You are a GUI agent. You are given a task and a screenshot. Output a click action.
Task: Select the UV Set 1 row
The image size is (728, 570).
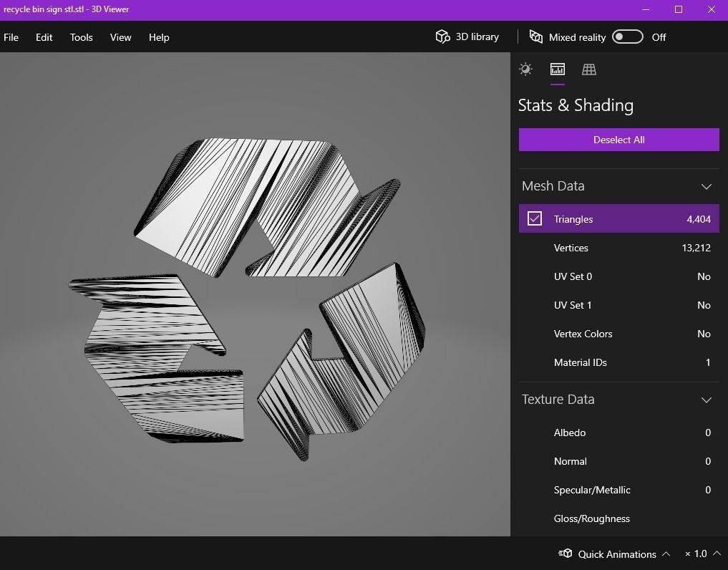coord(619,305)
